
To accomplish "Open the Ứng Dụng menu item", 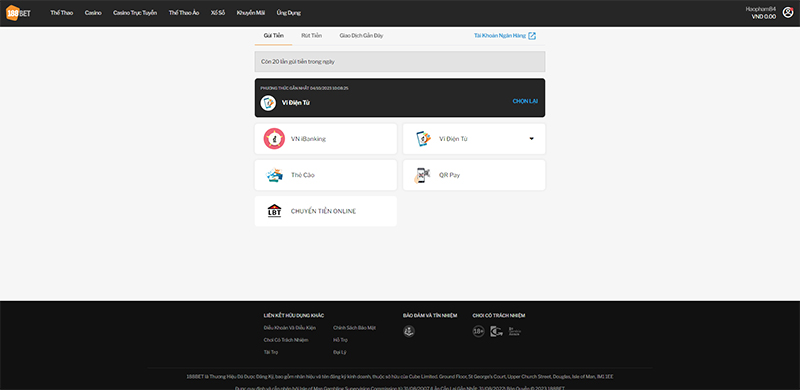I will click(x=289, y=13).
